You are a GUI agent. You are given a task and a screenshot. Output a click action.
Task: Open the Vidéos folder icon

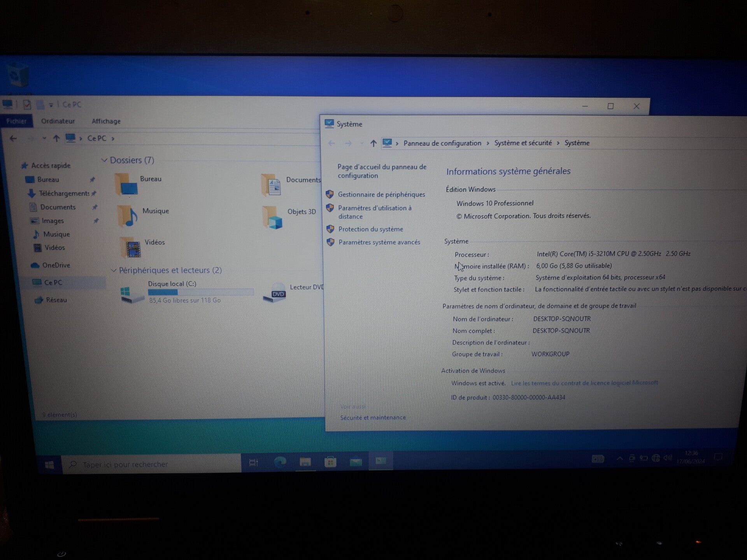(x=131, y=248)
